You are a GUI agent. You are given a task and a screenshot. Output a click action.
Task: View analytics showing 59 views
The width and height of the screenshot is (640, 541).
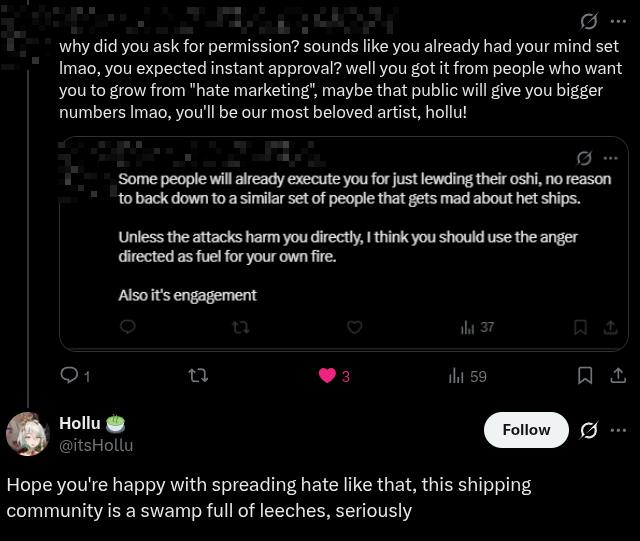457,376
